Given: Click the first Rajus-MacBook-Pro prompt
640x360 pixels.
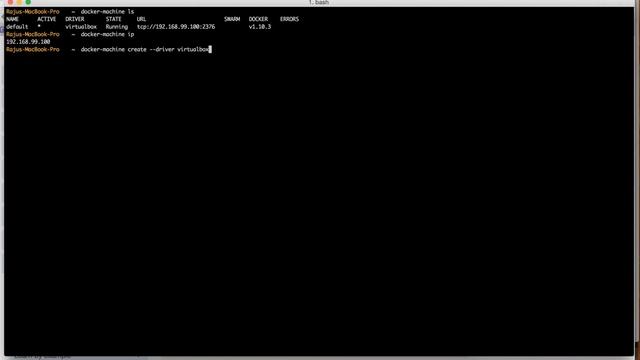Looking at the screenshot, I should pos(33,11).
